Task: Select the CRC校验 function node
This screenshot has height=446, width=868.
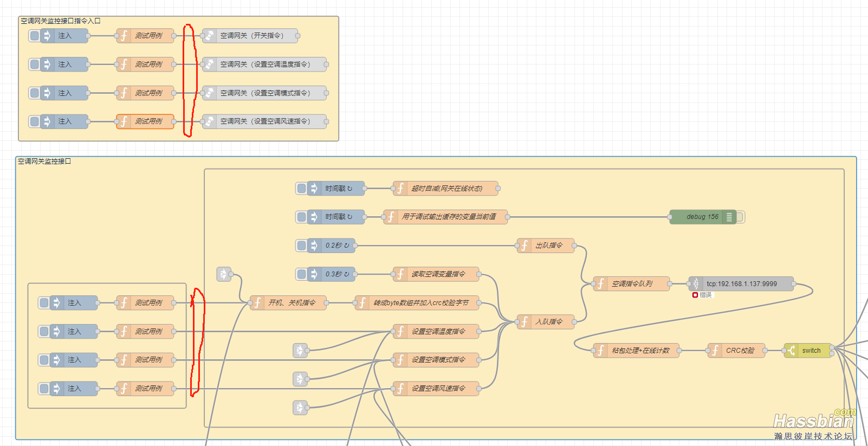Action: [x=736, y=351]
